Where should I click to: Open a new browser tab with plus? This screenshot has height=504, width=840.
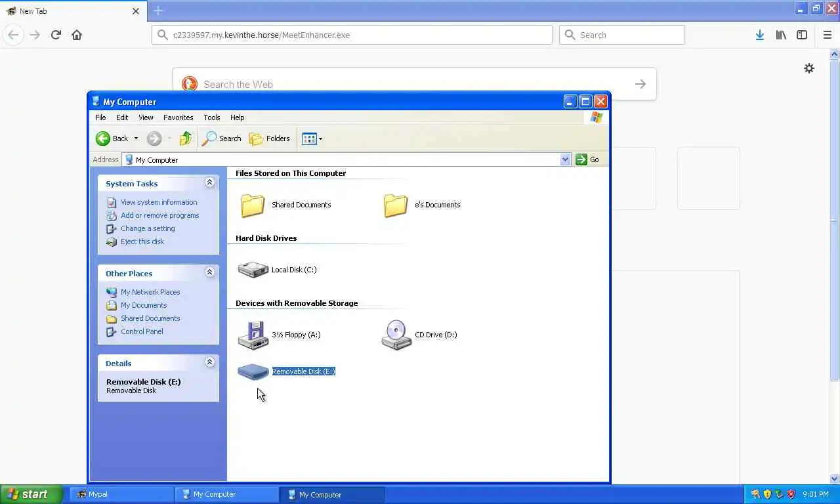[158, 10]
